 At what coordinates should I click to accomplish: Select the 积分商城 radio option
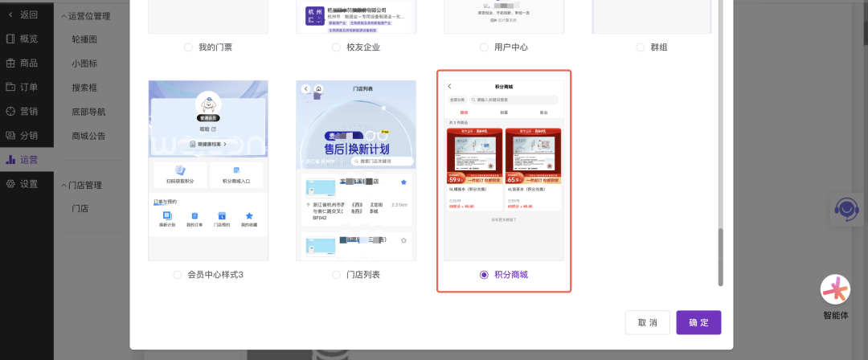(x=485, y=275)
